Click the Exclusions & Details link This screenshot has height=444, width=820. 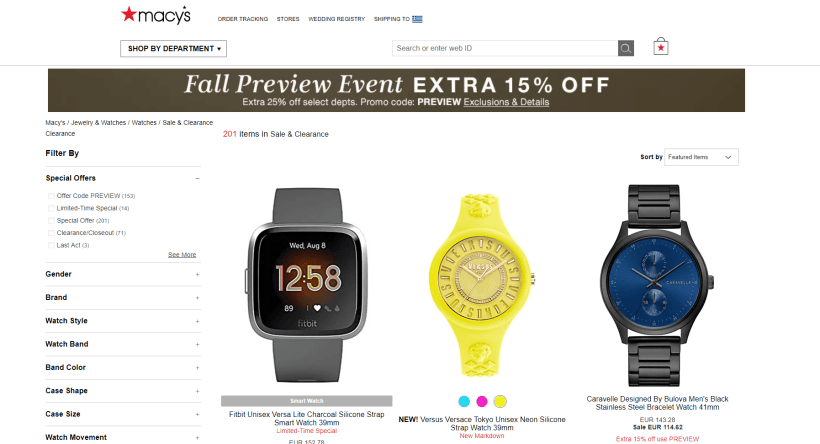(x=506, y=102)
